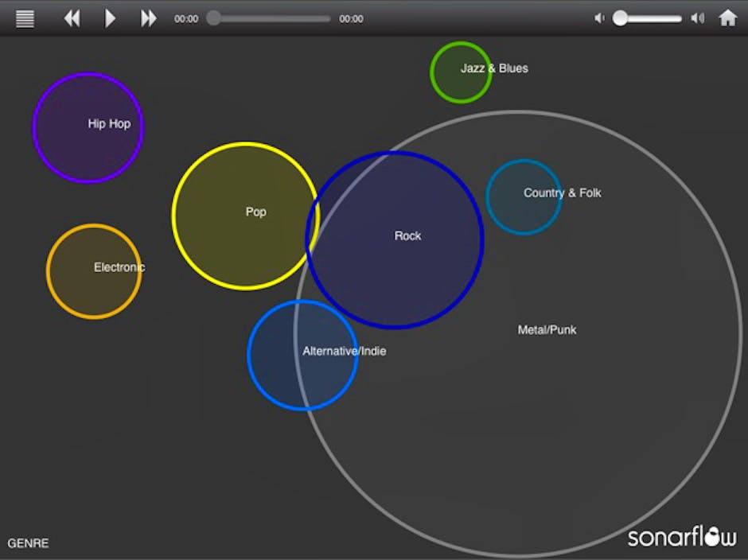Select the Electronic genre circle
This screenshot has height=560, width=748.
click(94, 271)
